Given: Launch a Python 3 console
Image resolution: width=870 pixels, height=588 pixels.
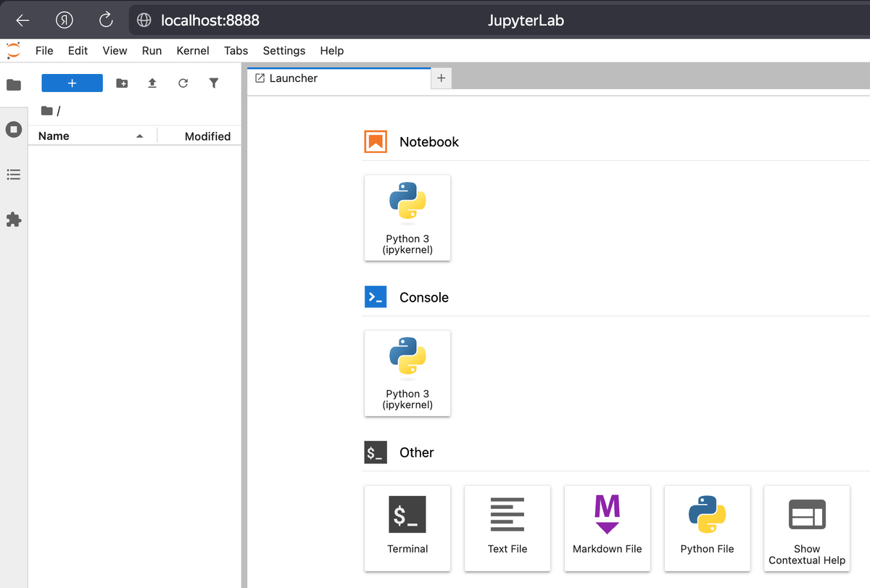Looking at the screenshot, I should click(407, 373).
